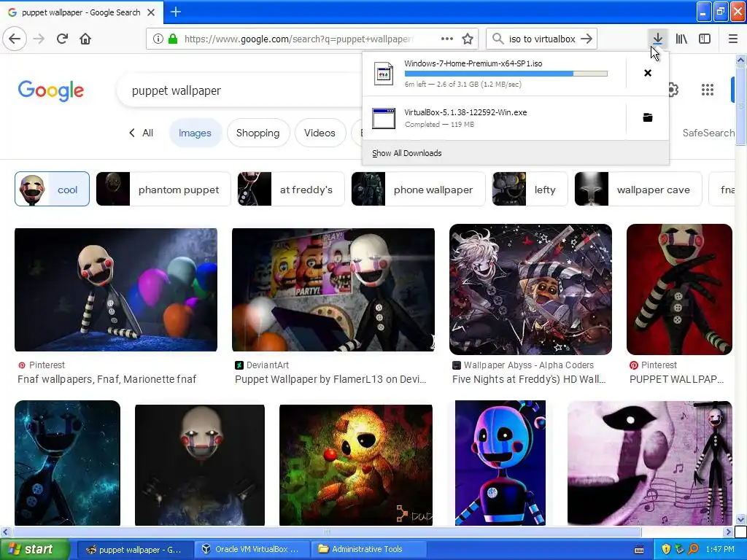Click the site information icon in address bar
Image resolution: width=747 pixels, height=560 pixels.
pyautogui.click(x=158, y=39)
